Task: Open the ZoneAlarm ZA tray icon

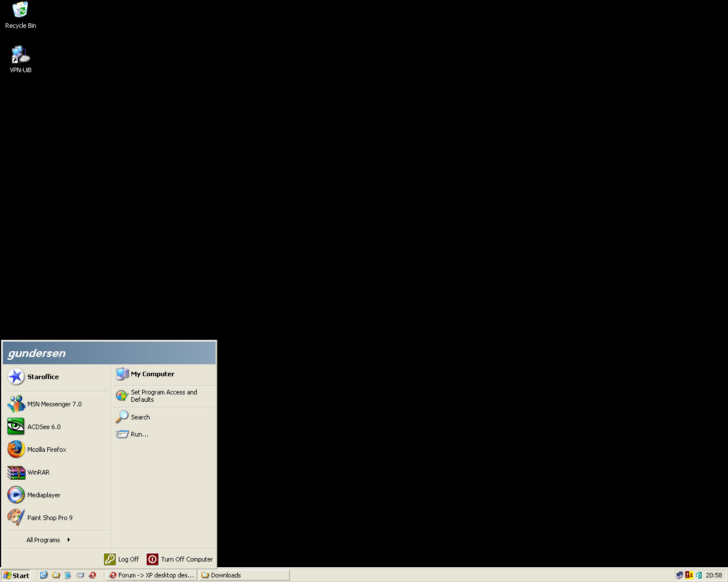Action: (689, 575)
